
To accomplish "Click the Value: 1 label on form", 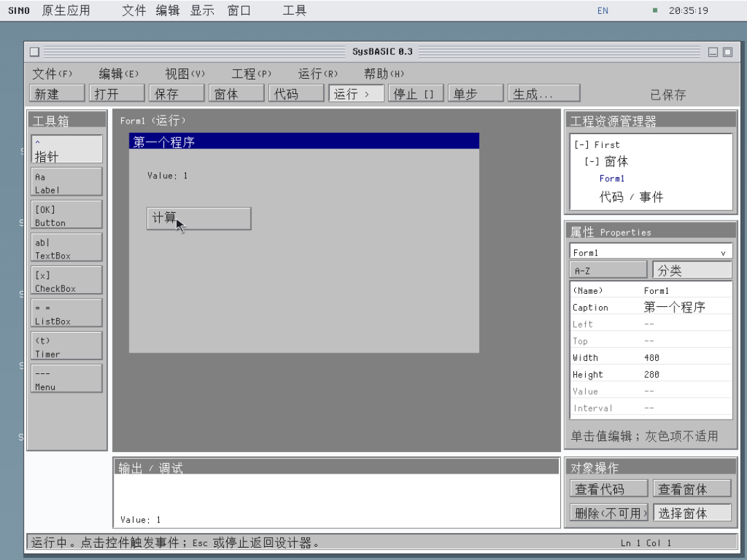I will [x=167, y=176].
